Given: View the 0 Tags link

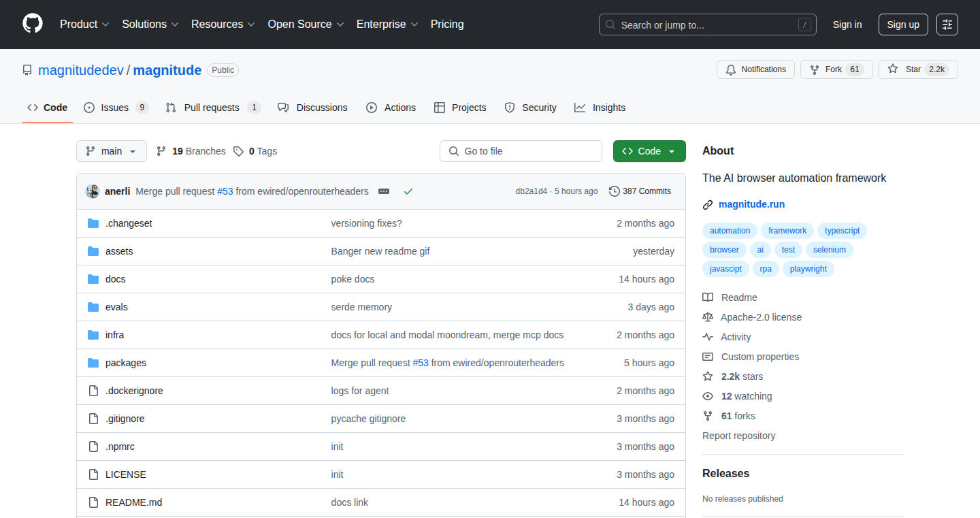Looking at the screenshot, I should click(x=256, y=151).
